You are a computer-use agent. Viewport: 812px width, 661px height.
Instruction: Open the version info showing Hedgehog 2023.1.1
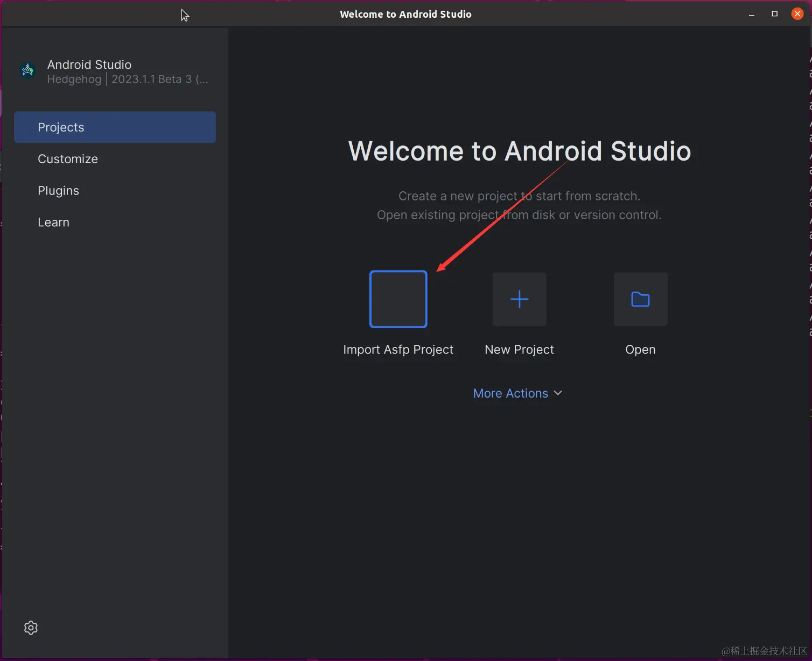coord(127,79)
